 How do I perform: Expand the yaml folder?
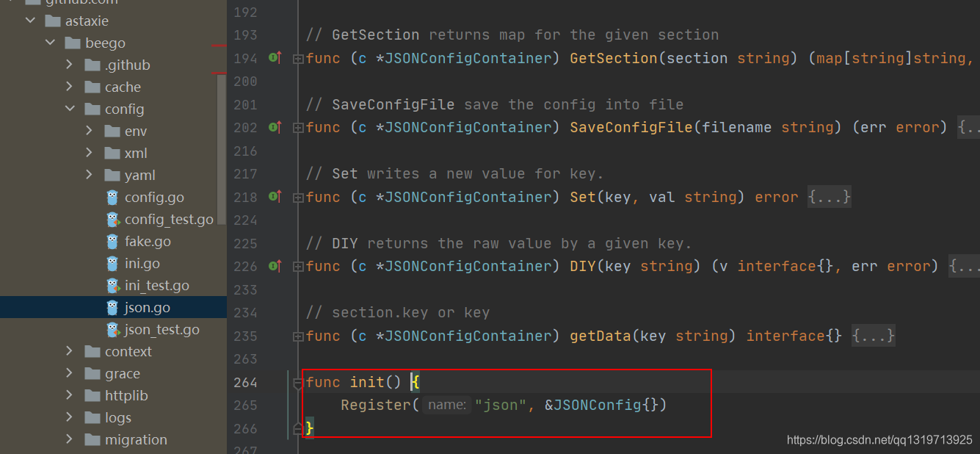[90, 175]
